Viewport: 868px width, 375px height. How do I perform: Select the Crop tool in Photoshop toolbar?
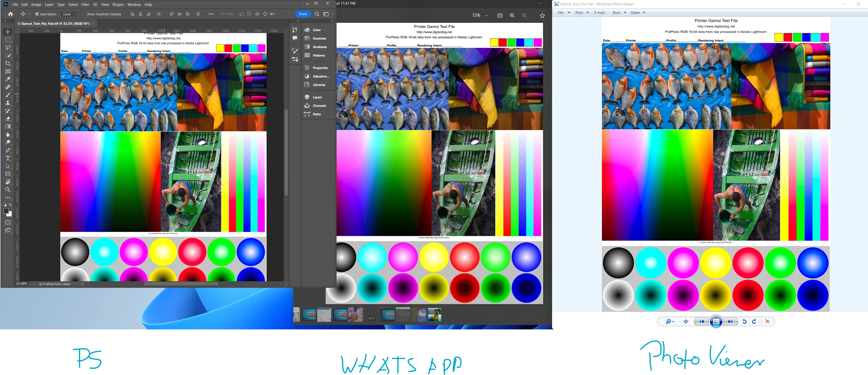tap(8, 63)
